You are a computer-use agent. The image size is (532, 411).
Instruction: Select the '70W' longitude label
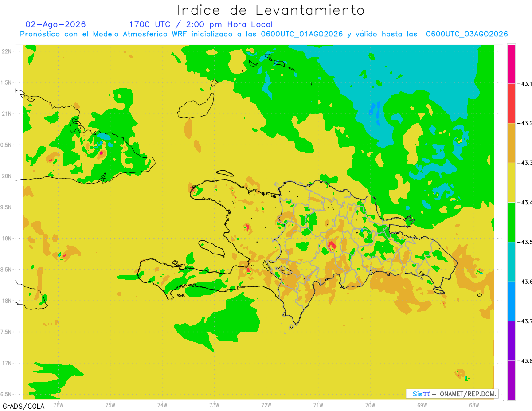pyautogui.click(x=370, y=405)
